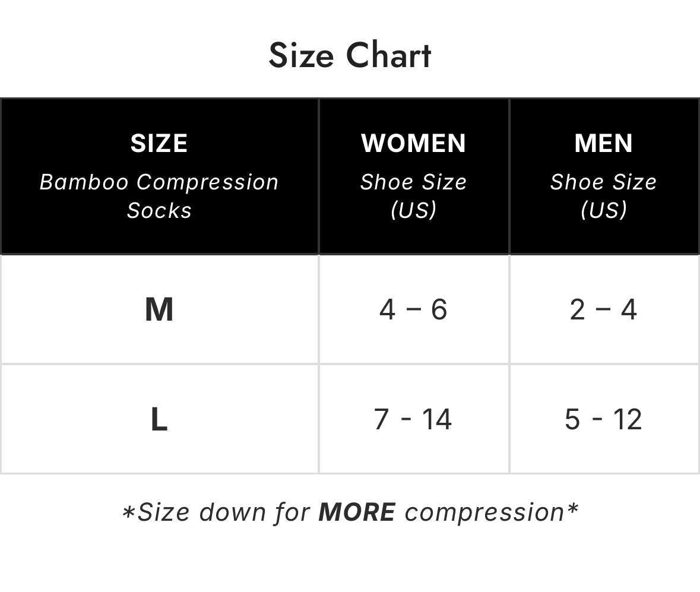Click Shoe Size (US) under MEN
Image resolution: width=700 pixels, height=592 pixels.
pyautogui.click(x=603, y=196)
